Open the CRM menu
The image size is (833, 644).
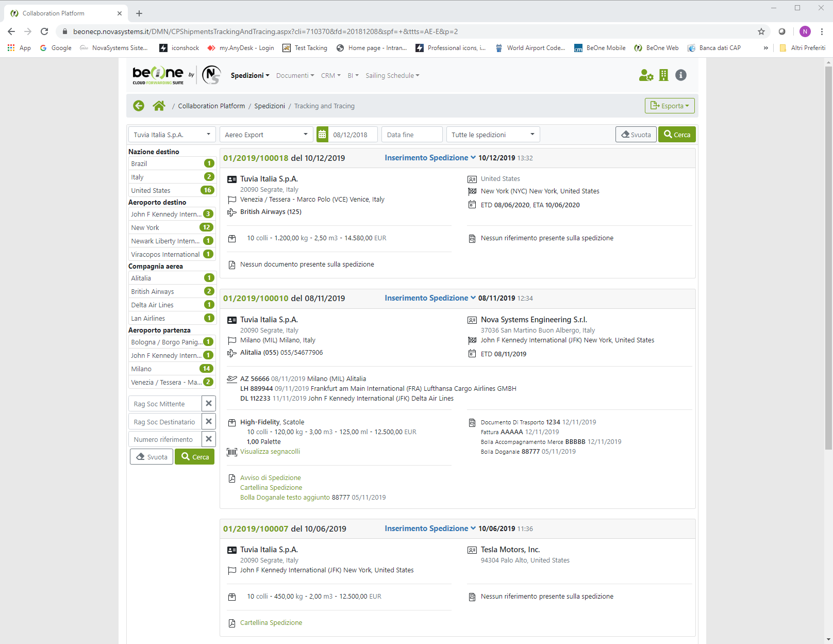pos(330,75)
